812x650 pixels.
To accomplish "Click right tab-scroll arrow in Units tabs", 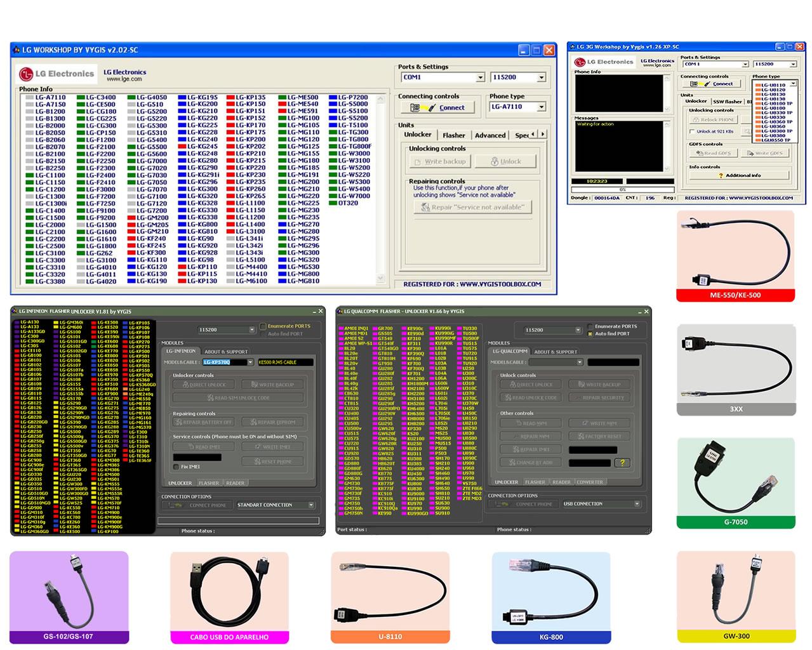I will [542, 134].
